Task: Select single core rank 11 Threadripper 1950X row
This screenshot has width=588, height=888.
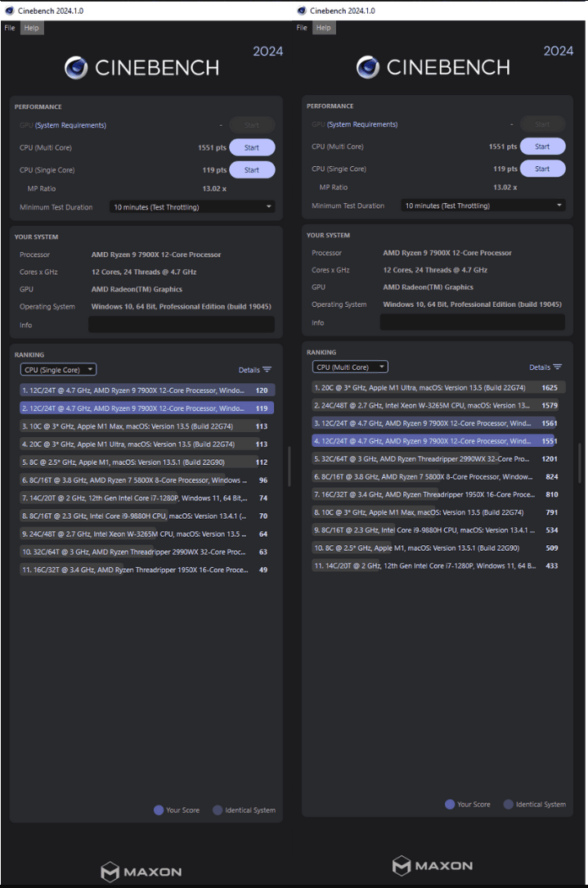Action: click(147, 570)
